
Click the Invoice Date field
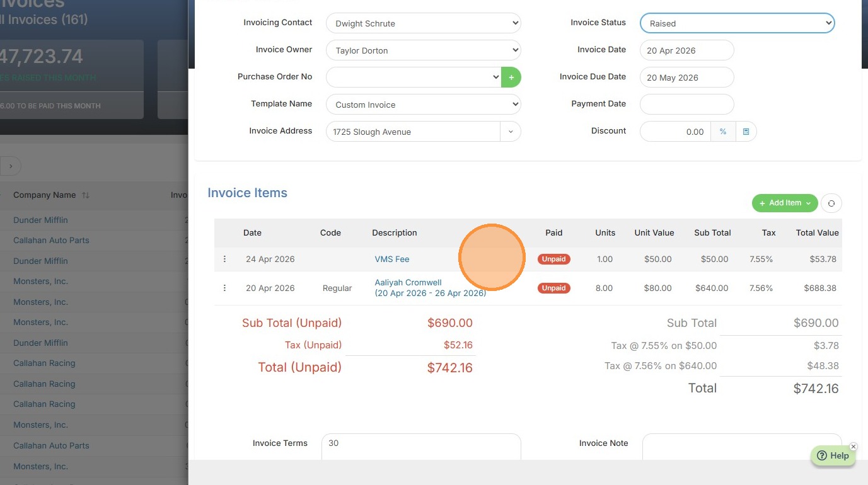pos(686,50)
